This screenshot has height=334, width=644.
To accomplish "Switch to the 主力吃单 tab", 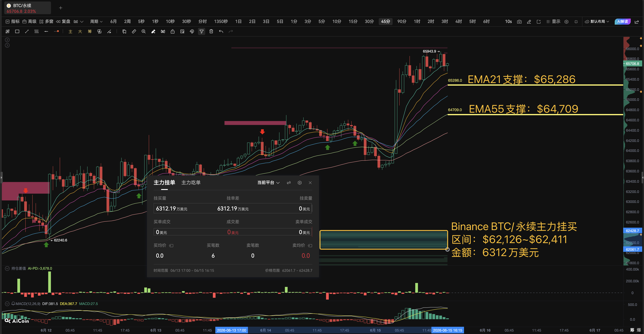I will (191, 183).
